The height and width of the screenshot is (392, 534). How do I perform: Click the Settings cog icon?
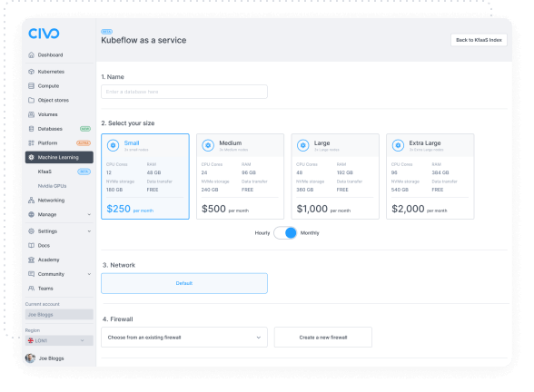tap(31, 231)
